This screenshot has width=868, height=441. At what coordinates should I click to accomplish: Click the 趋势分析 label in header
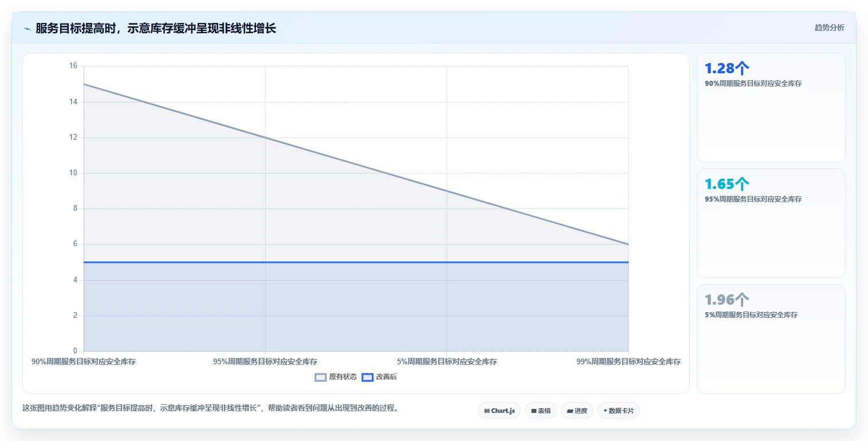[x=829, y=27]
